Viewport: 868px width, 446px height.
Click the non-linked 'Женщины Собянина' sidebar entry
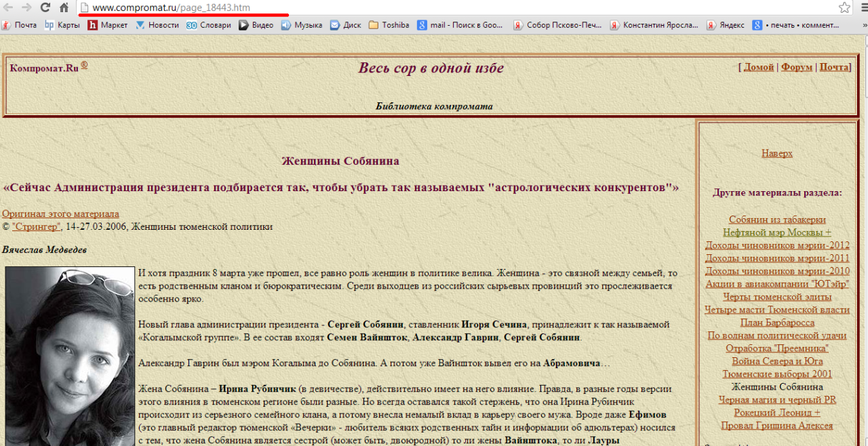tap(777, 387)
